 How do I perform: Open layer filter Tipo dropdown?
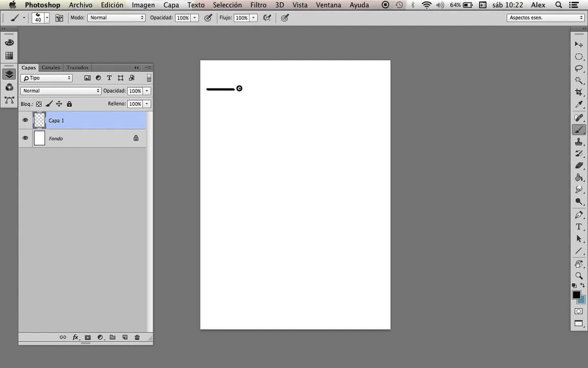pyautogui.click(x=46, y=78)
